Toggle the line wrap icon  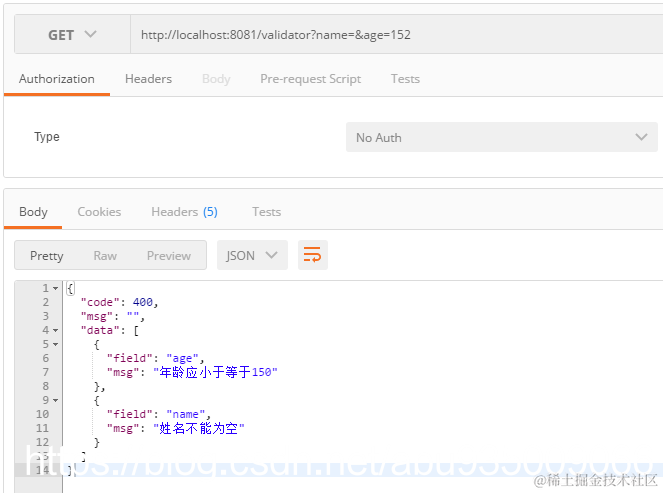pos(312,255)
